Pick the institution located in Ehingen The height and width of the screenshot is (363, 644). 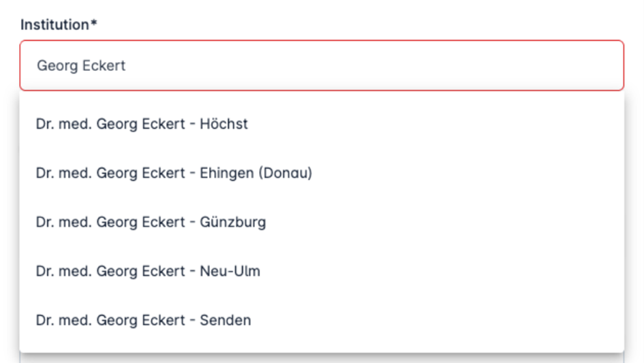(x=174, y=173)
